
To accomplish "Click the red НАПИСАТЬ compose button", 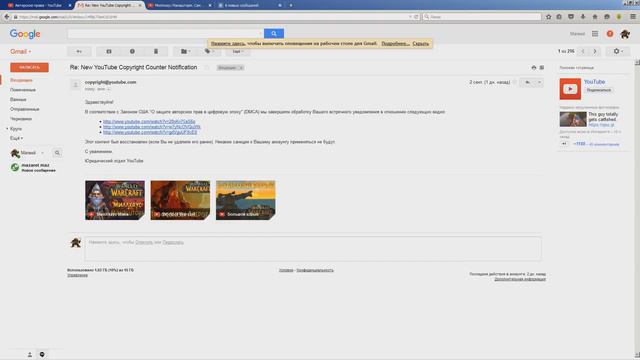I will pos(29,67).
